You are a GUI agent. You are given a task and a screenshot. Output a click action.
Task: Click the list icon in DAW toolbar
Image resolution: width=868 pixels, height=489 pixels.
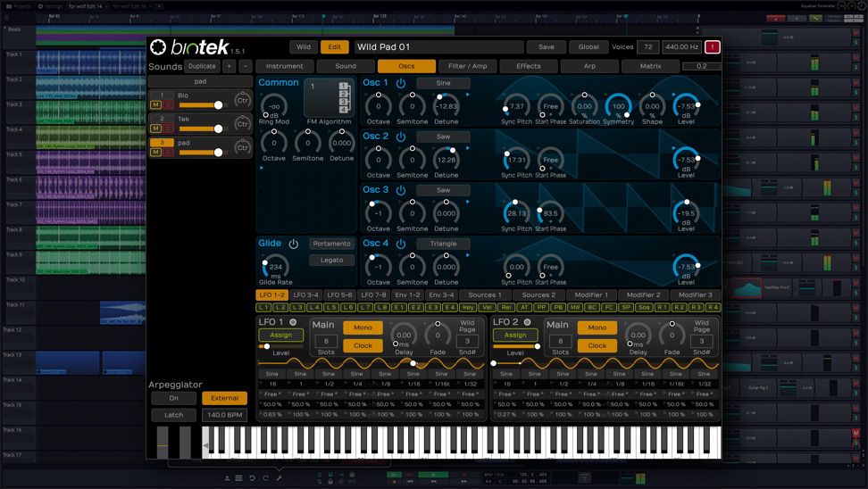click(238, 478)
